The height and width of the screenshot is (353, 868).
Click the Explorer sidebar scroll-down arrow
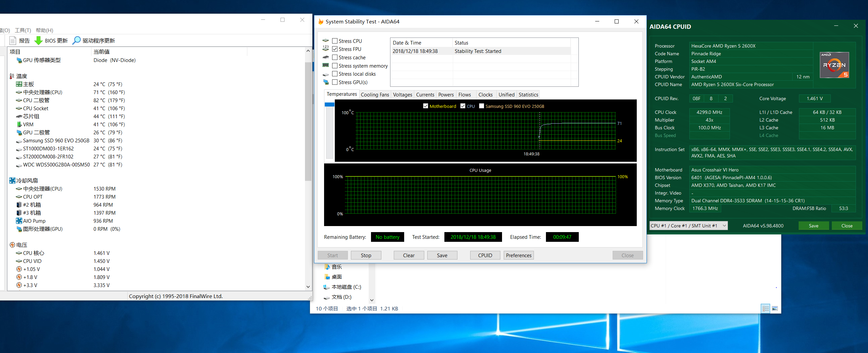372,300
